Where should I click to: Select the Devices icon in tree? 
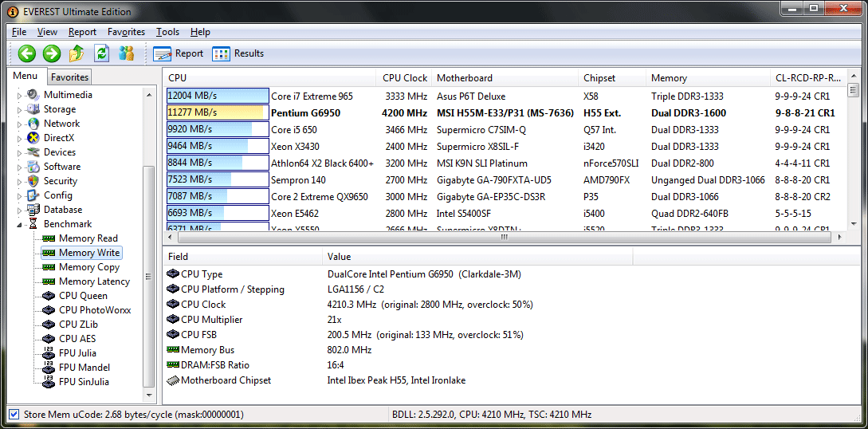pyautogui.click(x=33, y=152)
